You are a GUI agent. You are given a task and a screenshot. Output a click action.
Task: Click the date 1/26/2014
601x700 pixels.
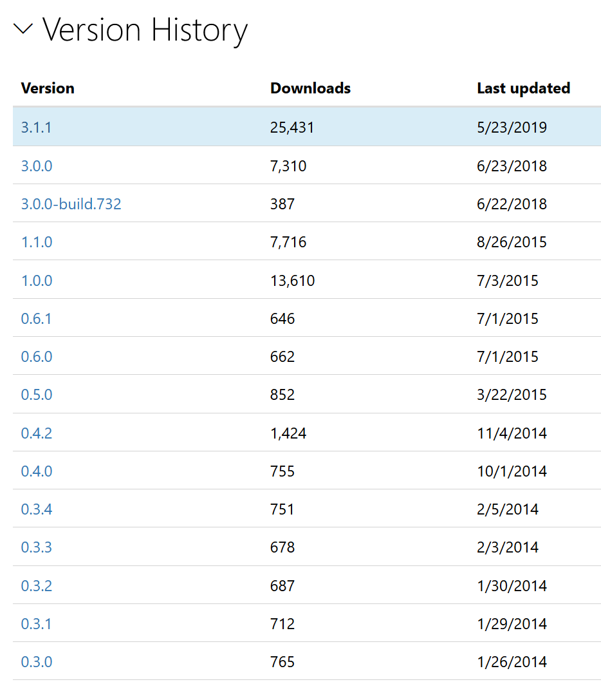point(512,662)
